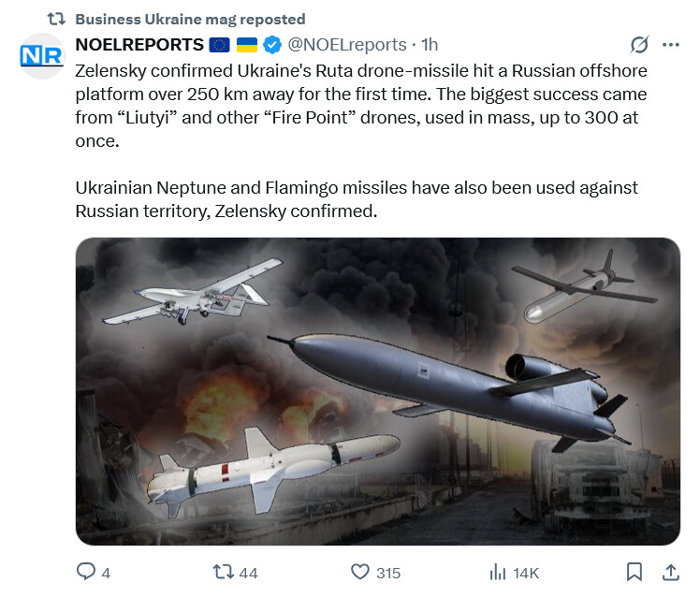700x597 pixels.
Task: Open the post's 1h timestamp
Action: coord(430,45)
